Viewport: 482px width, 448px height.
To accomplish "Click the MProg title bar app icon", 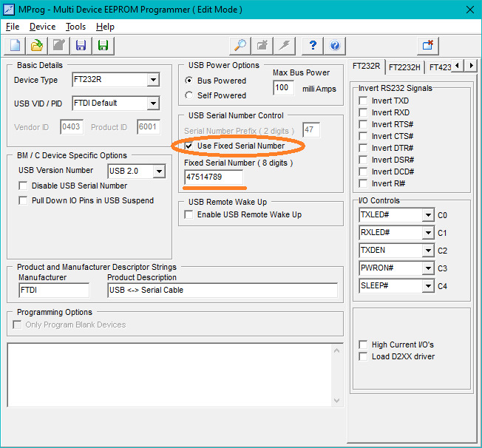I will (x=9, y=10).
